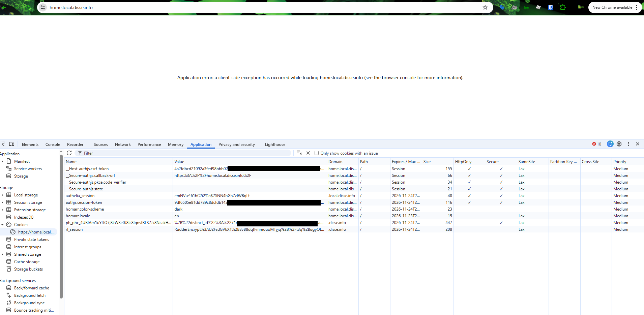The width and height of the screenshot is (644, 315).
Task: Activate the DevTools inspect element picker
Action: point(2,144)
